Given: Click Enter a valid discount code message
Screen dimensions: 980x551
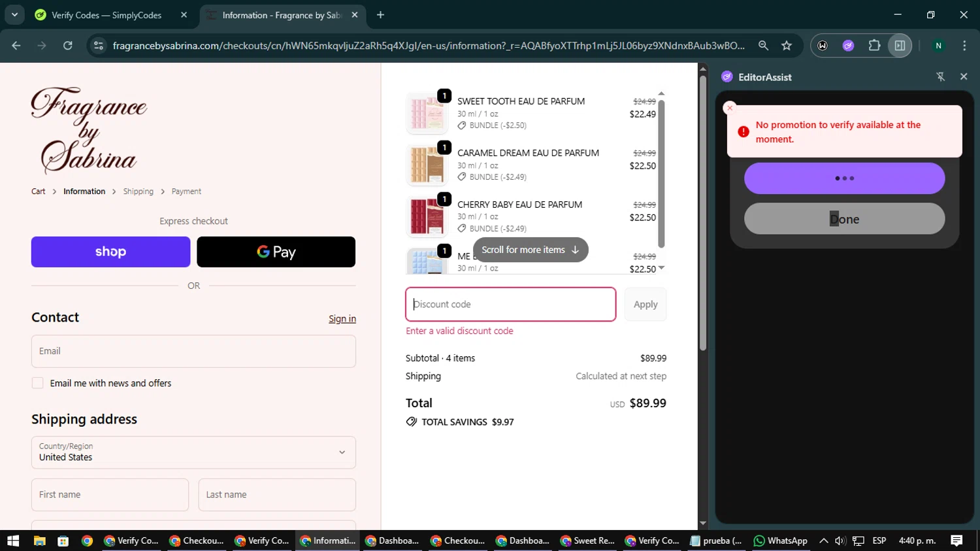Looking at the screenshot, I should [459, 331].
